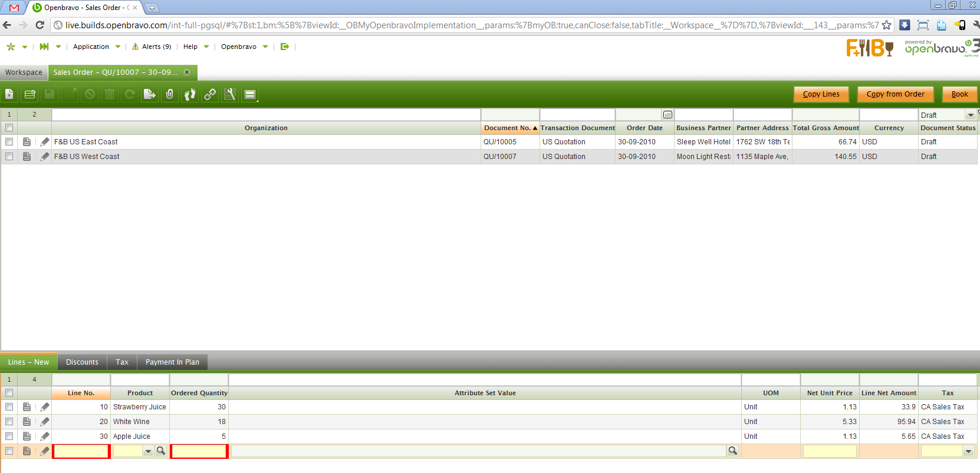Sort orders by Document No. column header
Image resolution: width=980 pixels, height=473 pixels.
pyautogui.click(x=511, y=128)
